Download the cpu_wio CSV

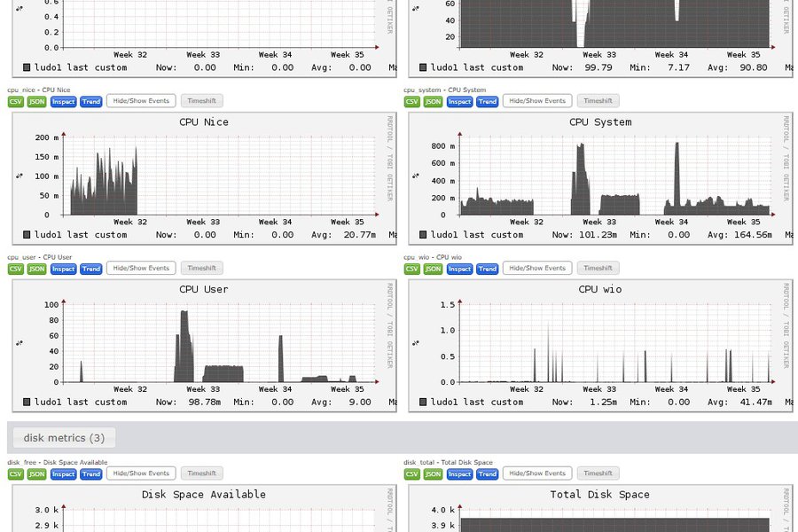point(412,269)
